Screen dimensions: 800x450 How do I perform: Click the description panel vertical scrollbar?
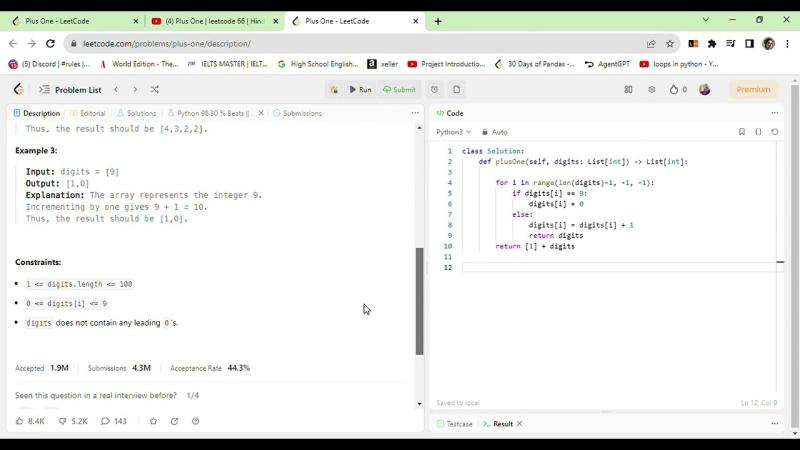[420, 300]
